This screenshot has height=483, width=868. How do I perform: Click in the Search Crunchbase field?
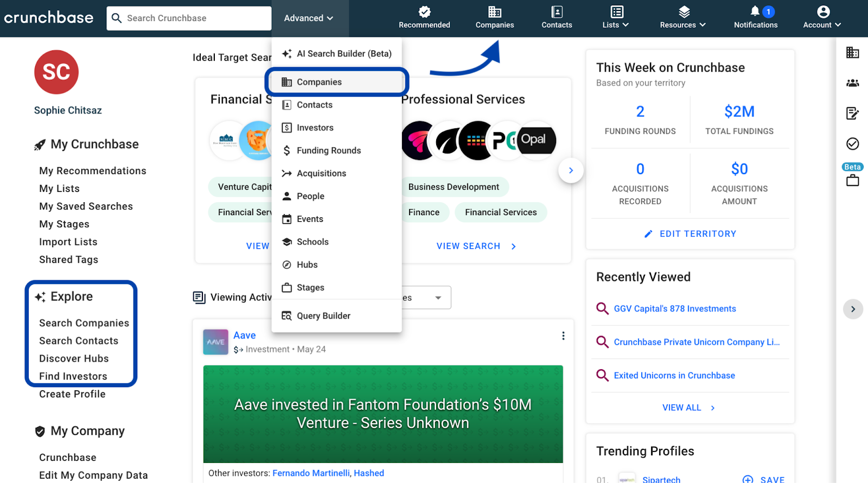pos(195,18)
